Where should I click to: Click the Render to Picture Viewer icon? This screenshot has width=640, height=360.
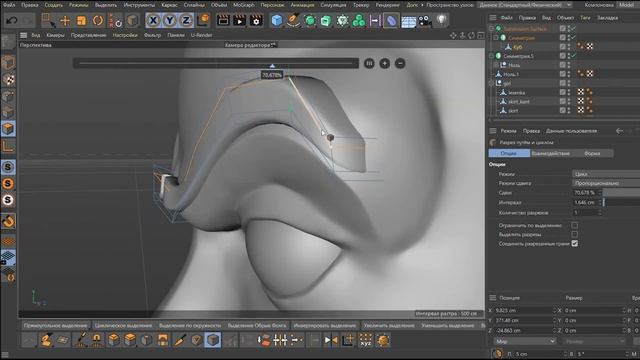click(x=240, y=20)
